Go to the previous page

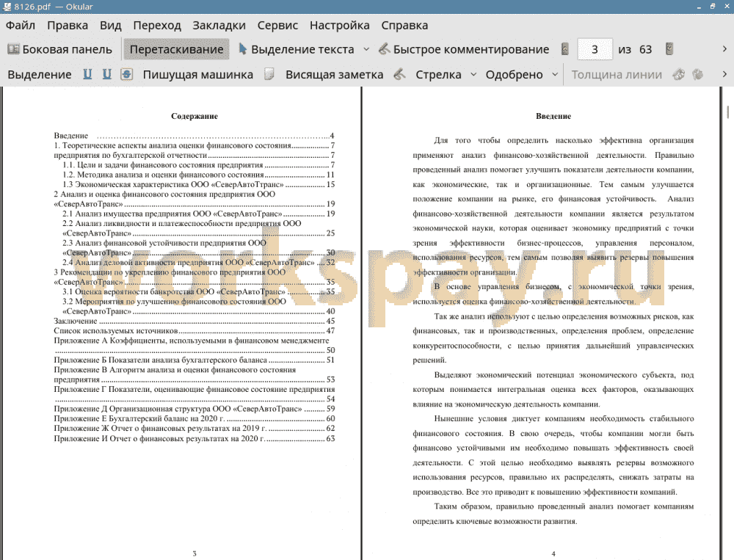click(x=565, y=49)
